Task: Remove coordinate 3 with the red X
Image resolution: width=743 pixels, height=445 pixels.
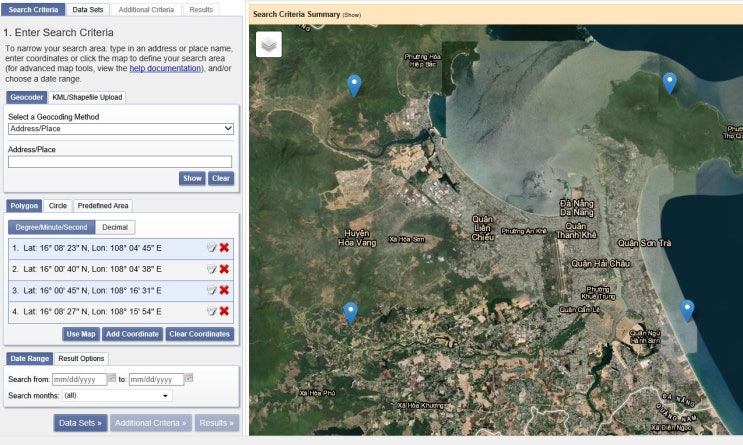Action: 224,290
